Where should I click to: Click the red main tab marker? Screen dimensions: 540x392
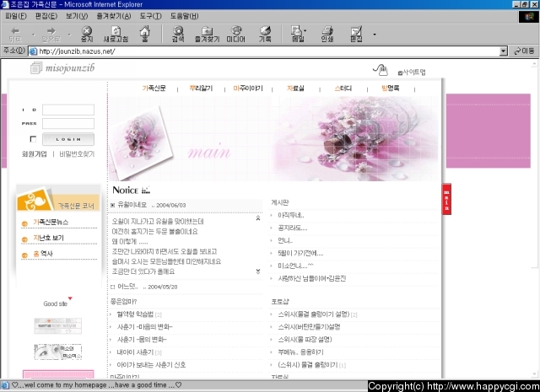point(446,199)
